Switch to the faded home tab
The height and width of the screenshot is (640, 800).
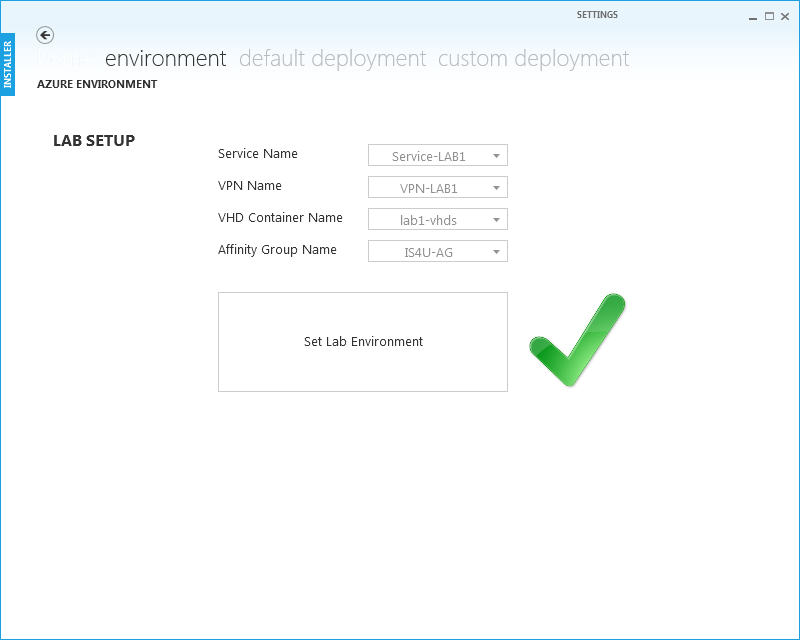tap(65, 58)
